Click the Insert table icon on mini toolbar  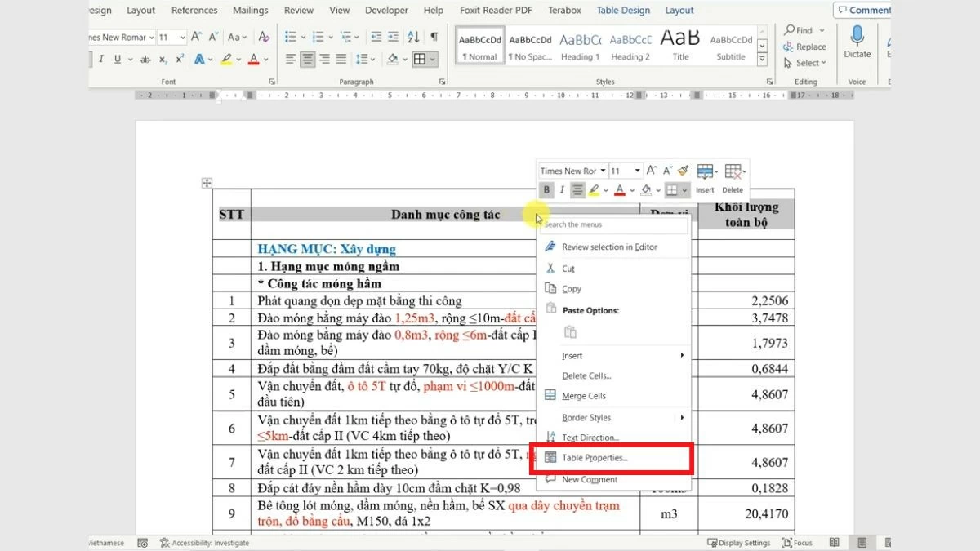pyautogui.click(x=704, y=171)
